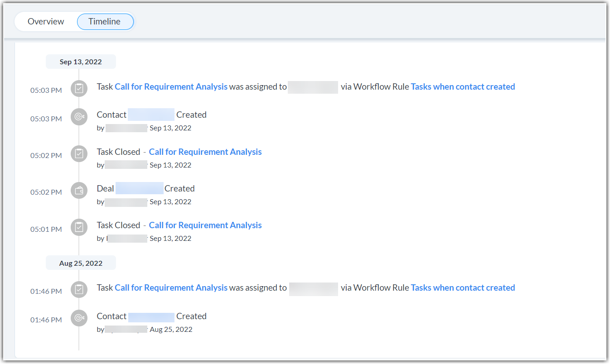This screenshot has height=364, width=610.
Task: Open the contact name created on Aug 25
Action: [x=151, y=316]
